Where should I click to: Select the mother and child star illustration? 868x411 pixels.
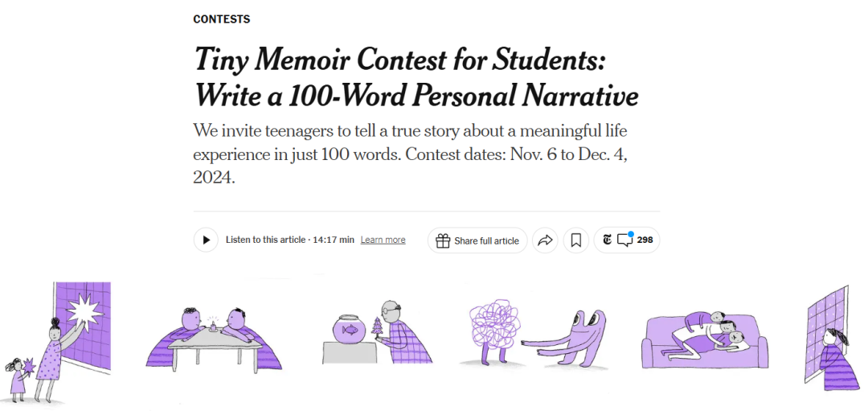58,343
